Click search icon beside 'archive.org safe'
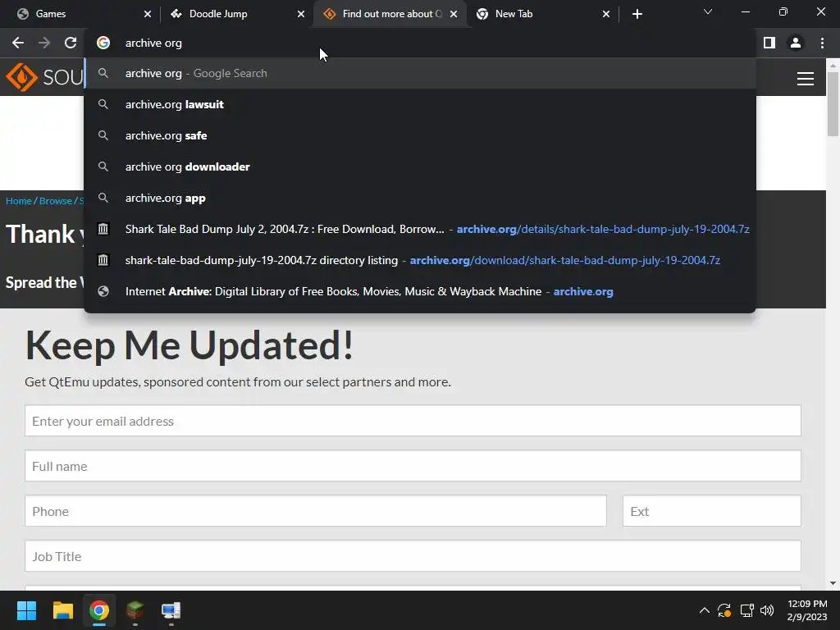Screen dimensions: 840x630 click(x=103, y=135)
